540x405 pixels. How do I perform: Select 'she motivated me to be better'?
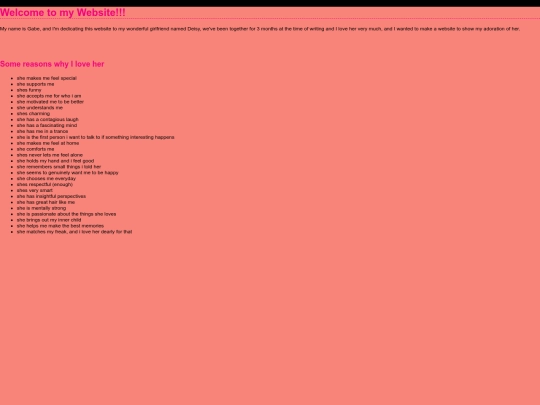point(50,102)
